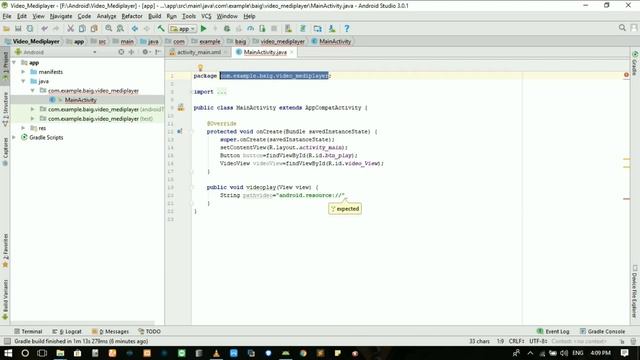Expand the androidTest package node
Screen dimensions: 640x360
(33, 109)
